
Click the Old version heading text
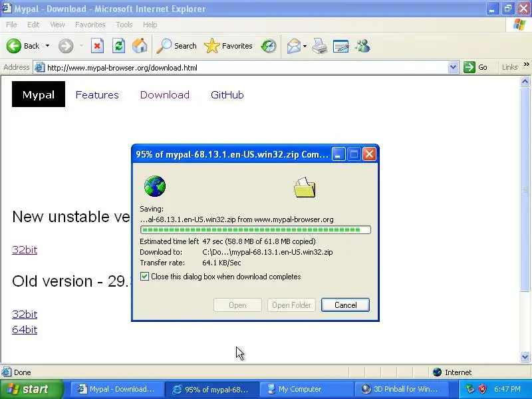(x=72, y=281)
